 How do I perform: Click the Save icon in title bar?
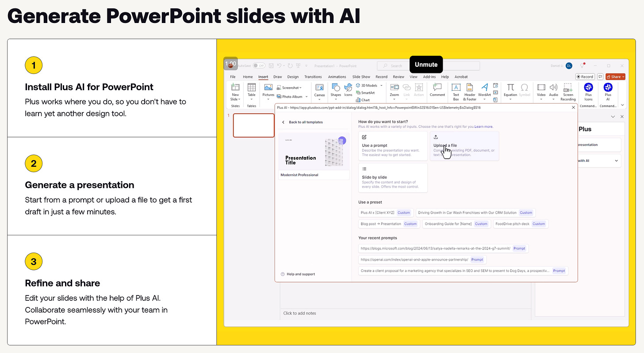(271, 65)
